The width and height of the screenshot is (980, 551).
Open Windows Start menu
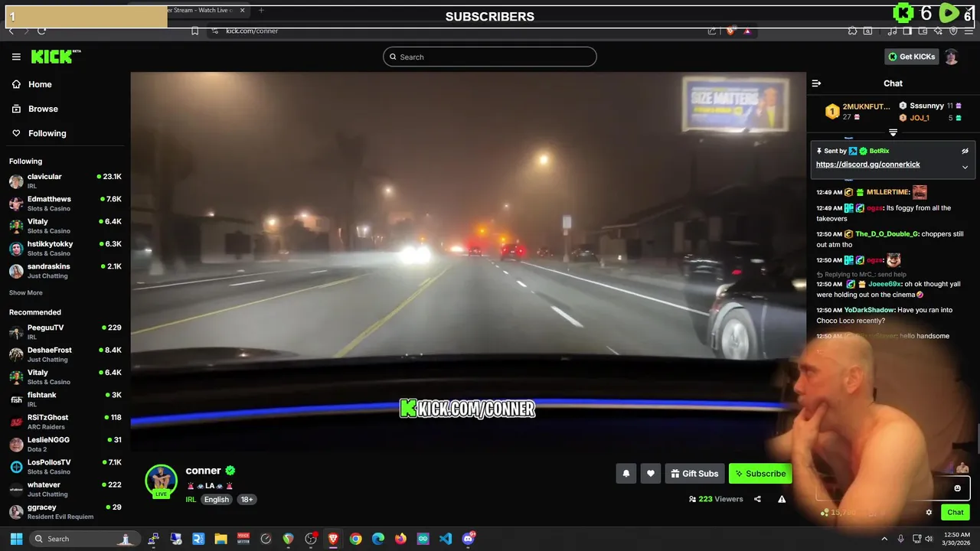tap(16, 539)
